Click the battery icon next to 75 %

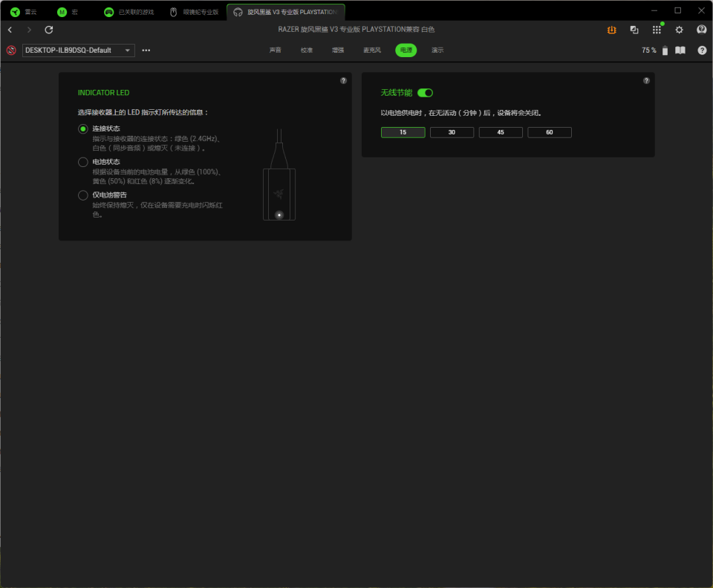665,50
